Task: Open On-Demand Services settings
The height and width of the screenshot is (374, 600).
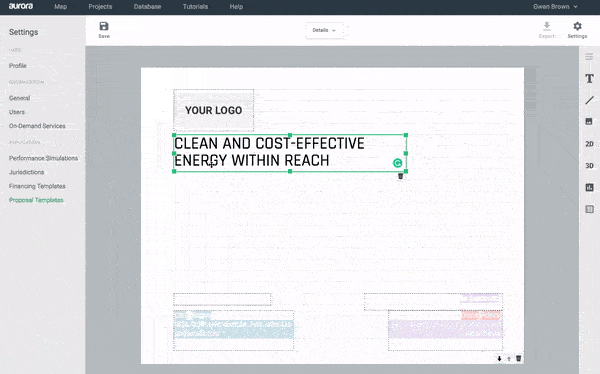Action: pos(37,126)
